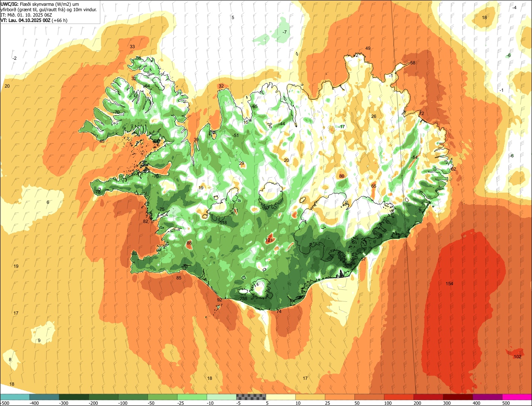This screenshot has width=532, height=406.
Task: Click the '-44' value on the map
Action: tap(281, 124)
